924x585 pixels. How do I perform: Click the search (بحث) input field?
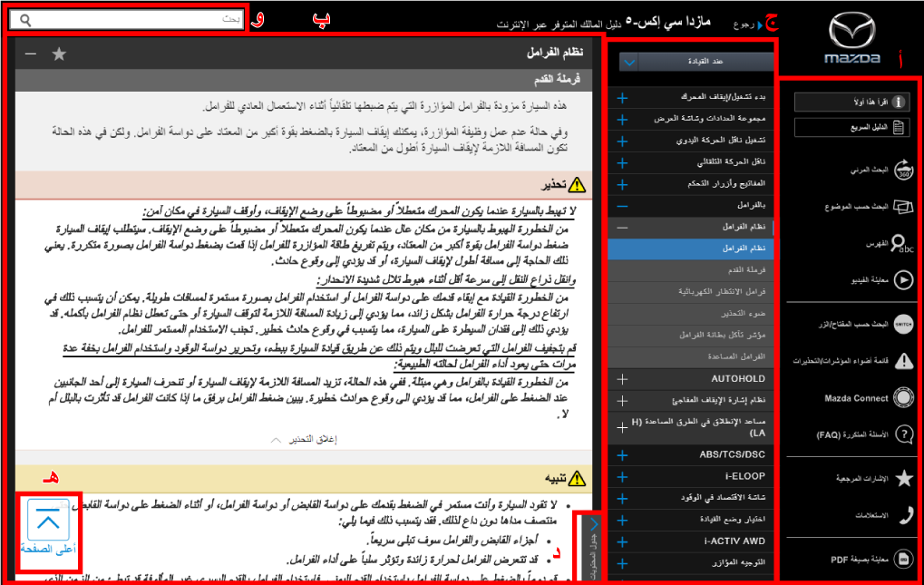[136, 19]
